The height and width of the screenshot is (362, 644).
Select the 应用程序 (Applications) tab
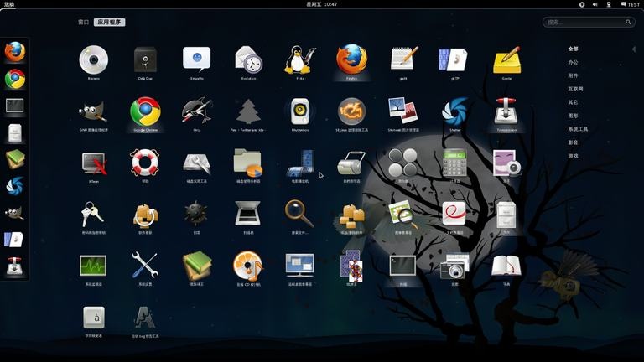[x=110, y=23]
